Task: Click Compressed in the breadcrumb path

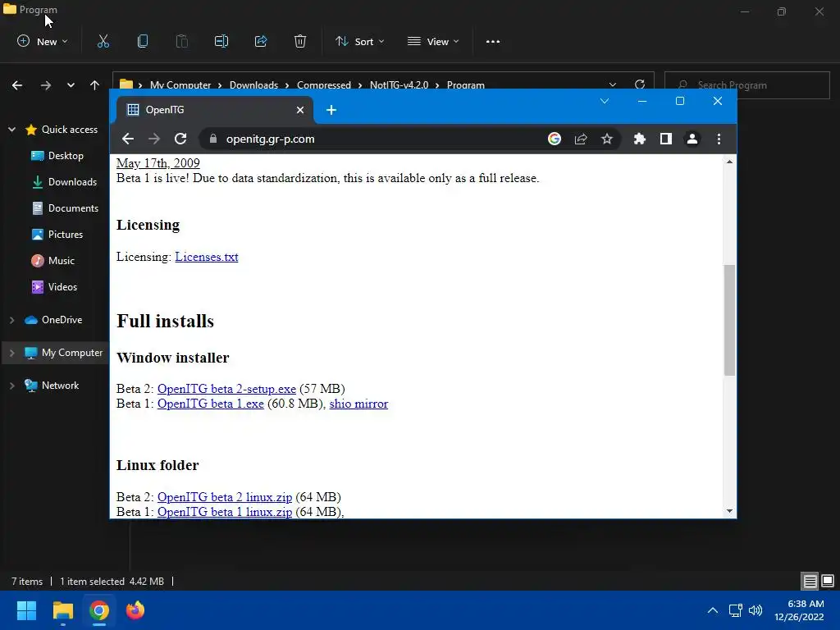Action: pyautogui.click(x=324, y=84)
